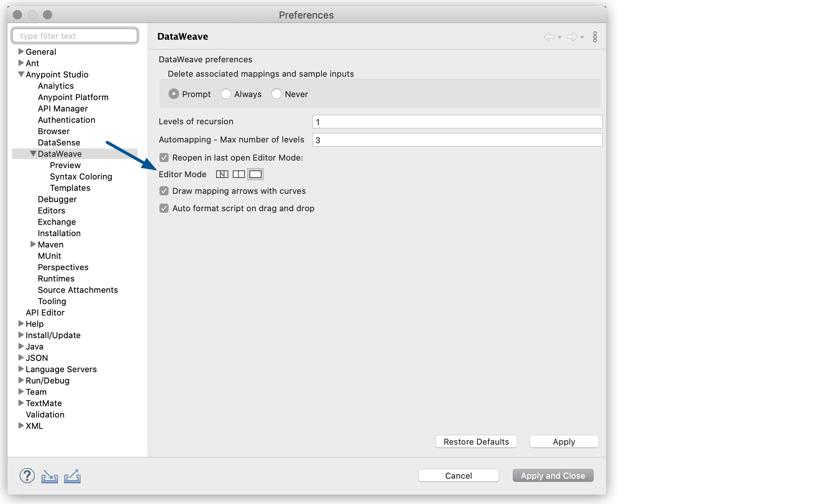Click the Apply and Close button

pos(553,475)
